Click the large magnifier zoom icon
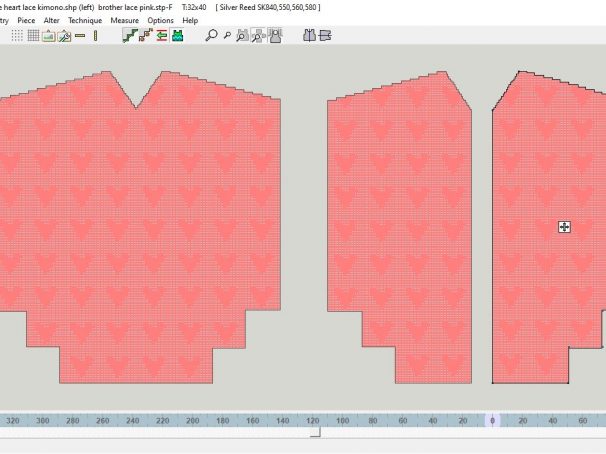This screenshot has width=606, height=454. [x=210, y=35]
